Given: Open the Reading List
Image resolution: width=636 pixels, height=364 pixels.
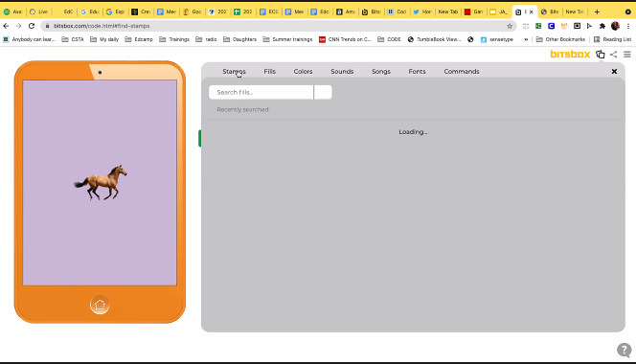Looking at the screenshot, I should [612, 39].
